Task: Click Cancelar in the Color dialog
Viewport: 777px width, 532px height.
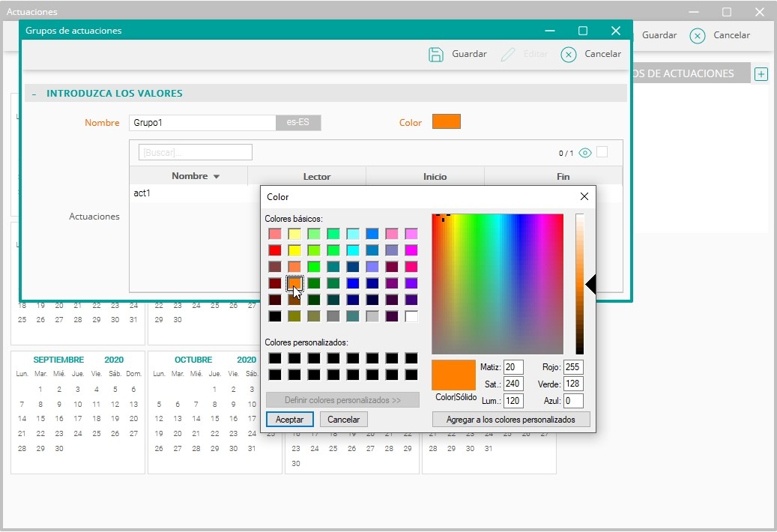Action: (343, 420)
